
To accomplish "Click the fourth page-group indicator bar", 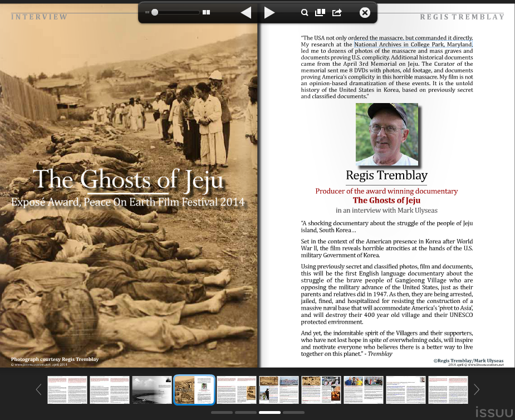I will tap(293, 412).
